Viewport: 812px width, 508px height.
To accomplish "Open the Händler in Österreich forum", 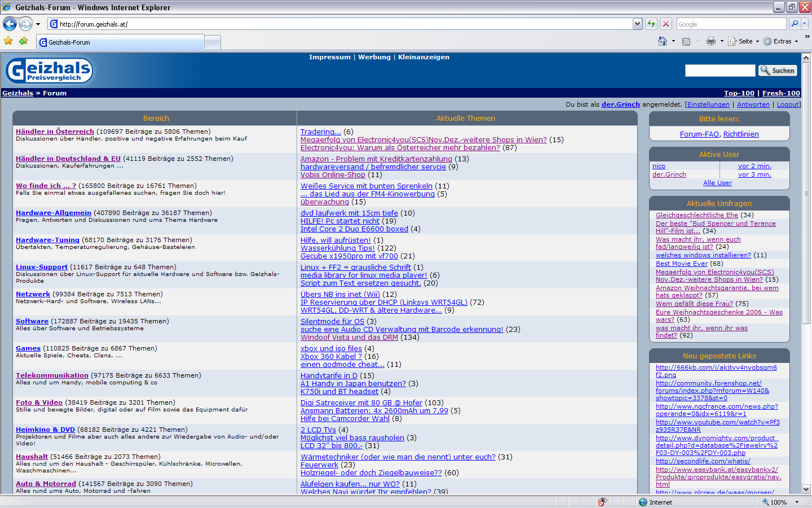I will (55, 132).
